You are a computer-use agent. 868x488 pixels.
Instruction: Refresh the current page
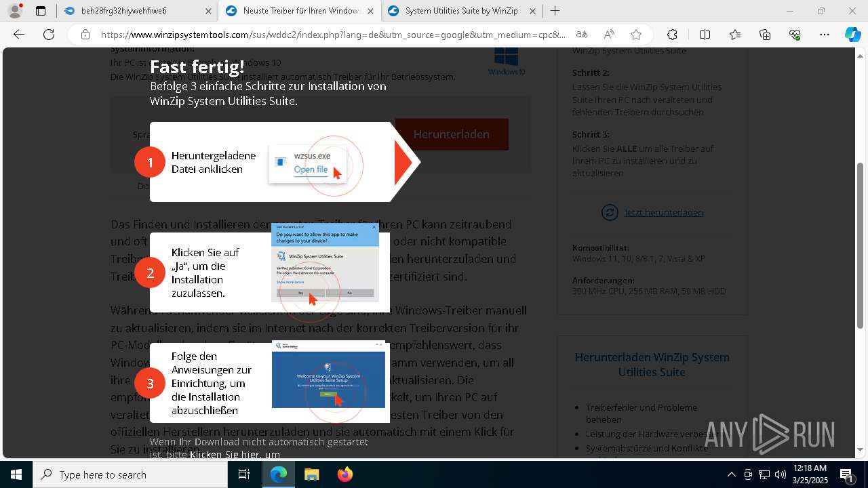[49, 35]
